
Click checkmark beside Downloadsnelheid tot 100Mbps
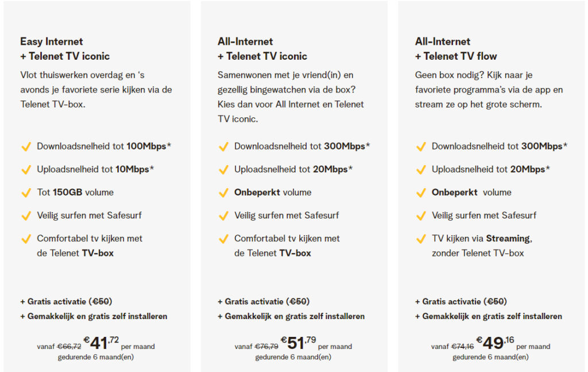[x=26, y=147]
